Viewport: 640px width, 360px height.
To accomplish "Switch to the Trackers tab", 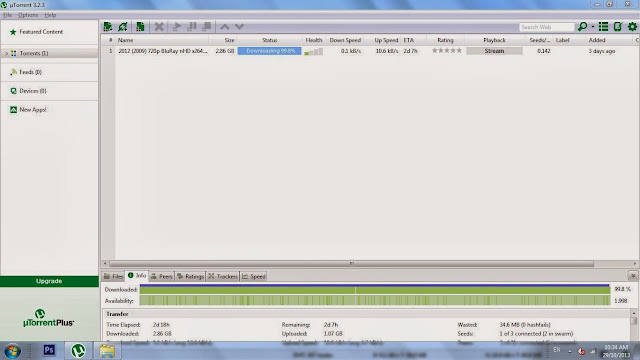I will (223, 276).
